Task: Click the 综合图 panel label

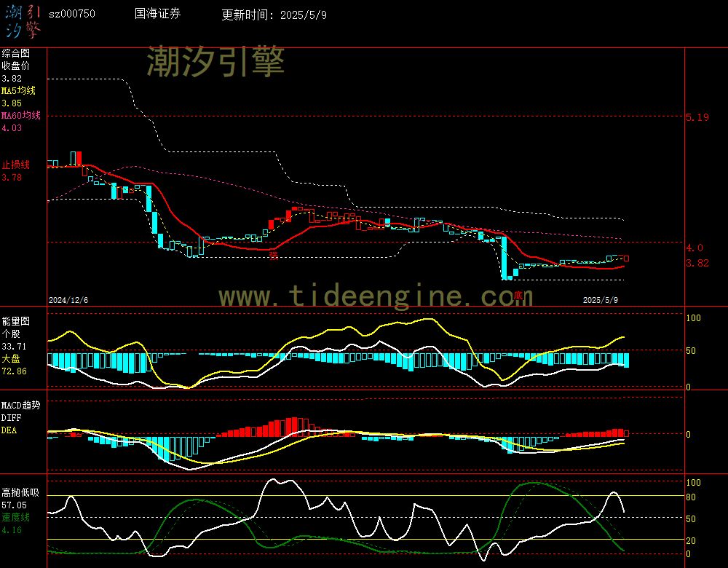Action: tap(16, 53)
